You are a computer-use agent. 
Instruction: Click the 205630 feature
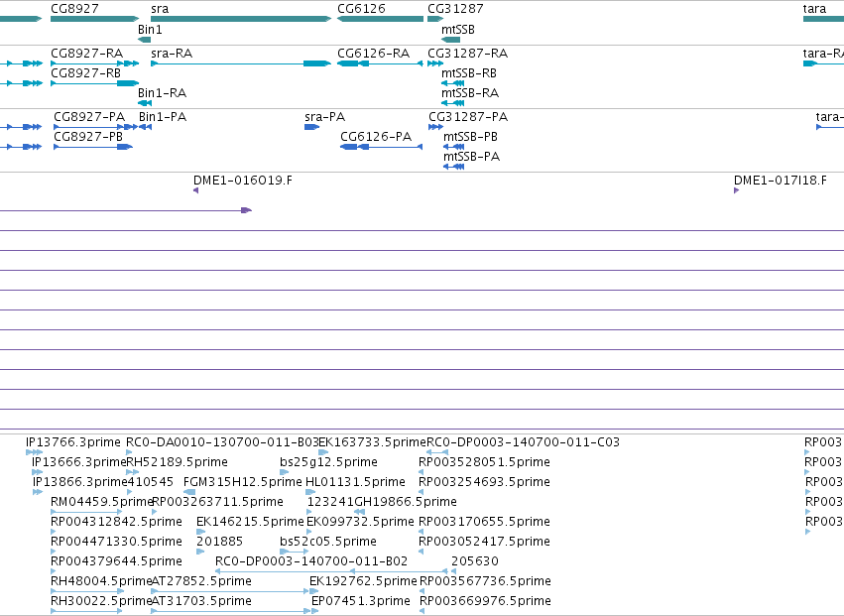pyautogui.click(x=454, y=571)
